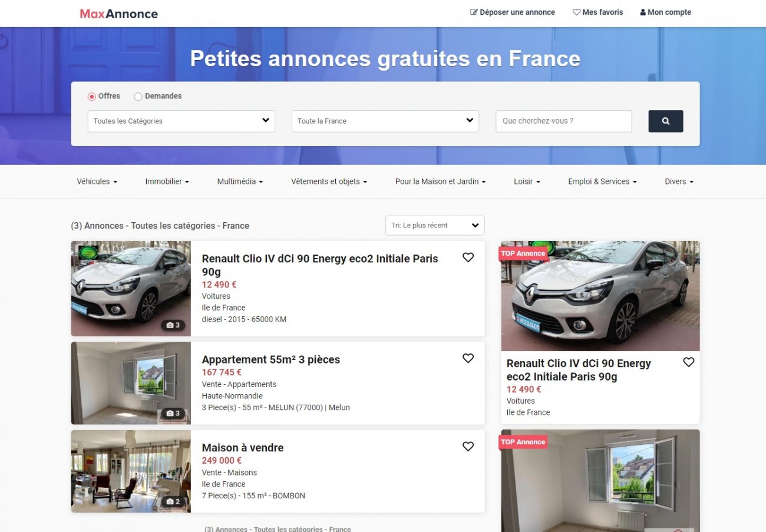Viewport: 766px width, 532px height.
Task: Click the results count heading text
Action: (160, 226)
